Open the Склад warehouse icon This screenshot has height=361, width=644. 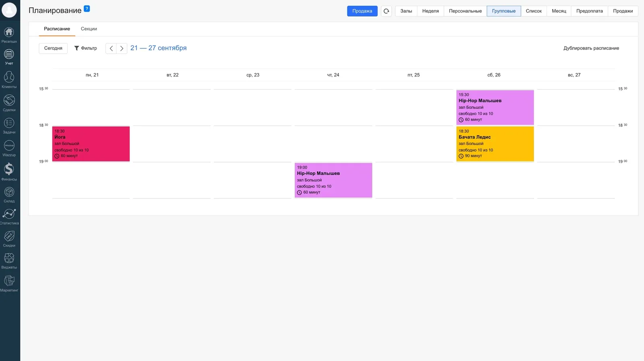(x=9, y=192)
